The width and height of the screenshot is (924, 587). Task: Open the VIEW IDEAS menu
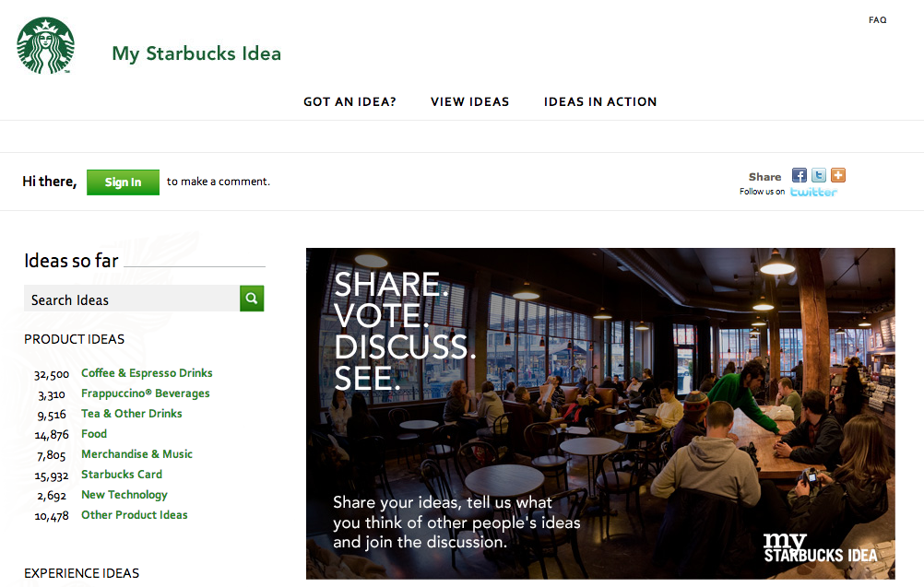click(469, 102)
